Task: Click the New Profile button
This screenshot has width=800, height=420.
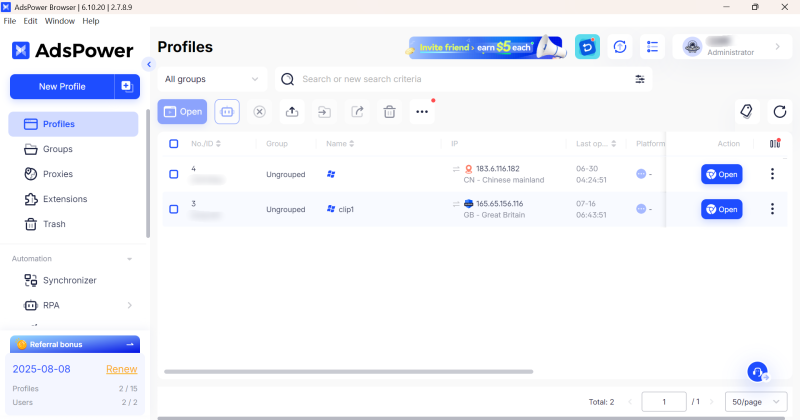Action: 62,86
